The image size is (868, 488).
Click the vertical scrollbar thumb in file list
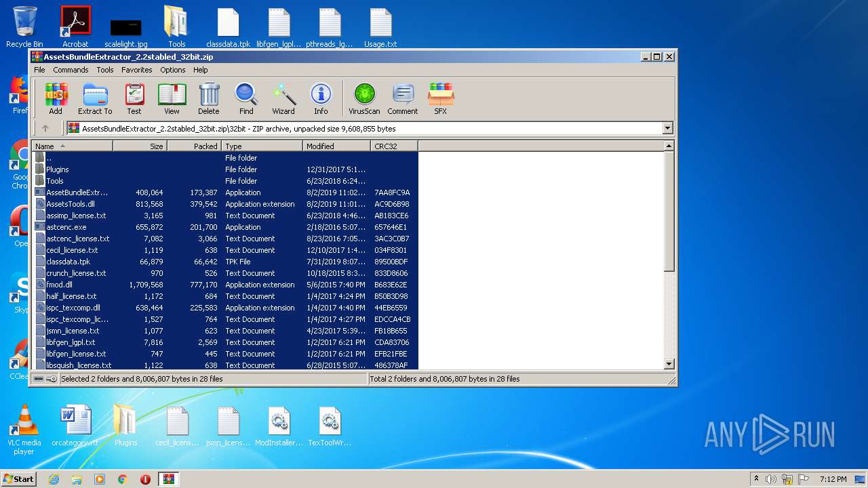(669, 211)
